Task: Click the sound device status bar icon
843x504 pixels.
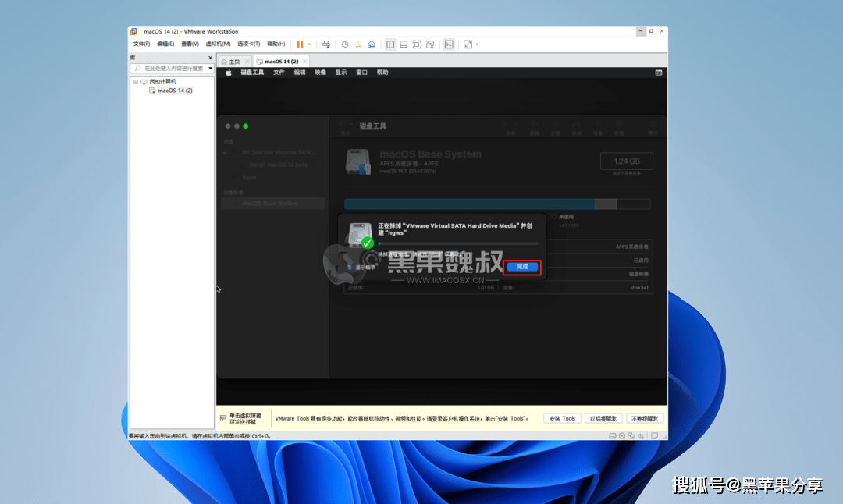Action: coord(641,436)
